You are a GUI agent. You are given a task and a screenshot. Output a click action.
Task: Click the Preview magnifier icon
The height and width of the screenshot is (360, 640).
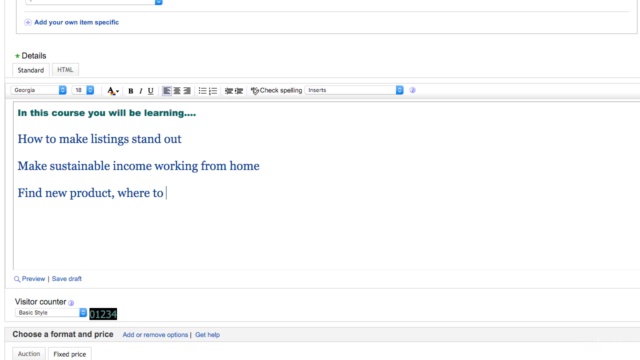[x=17, y=279]
